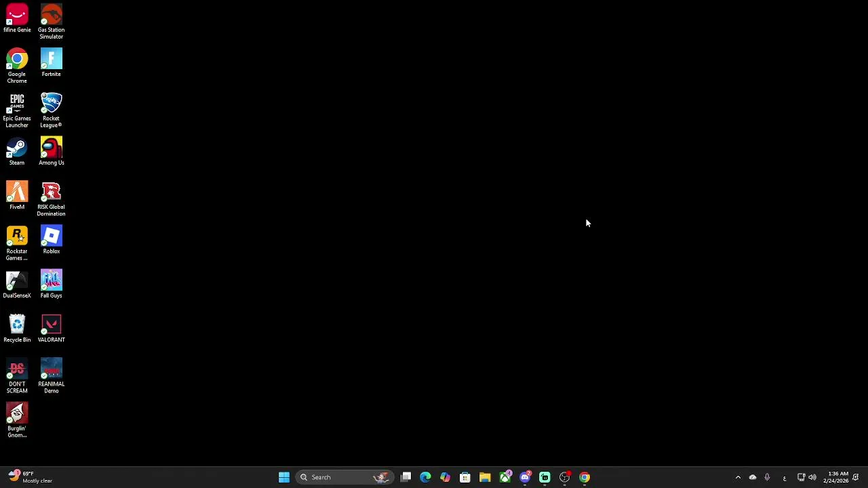Open Microsoft Store from the taskbar
The image size is (868, 488).
pyautogui.click(x=465, y=477)
